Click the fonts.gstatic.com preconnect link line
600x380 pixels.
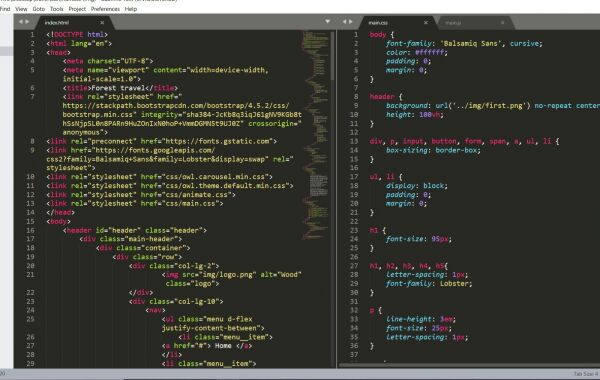[161, 141]
